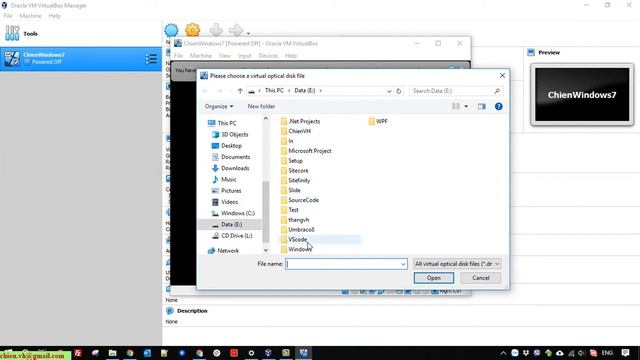
Task: Select the .Net Projects folder icon
Action: point(284,121)
